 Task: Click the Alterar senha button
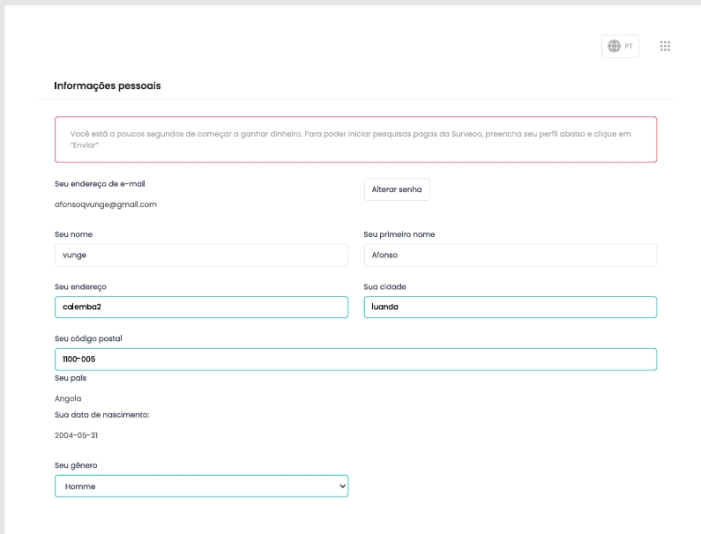pos(396,190)
